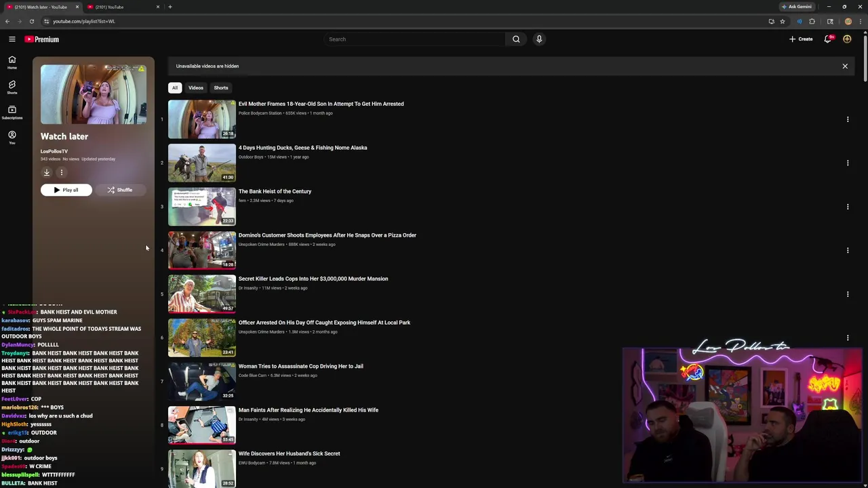Bookmark this page with star icon
Image resolution: width=868 pixels, height=488 pixels.
click(783, 21)
